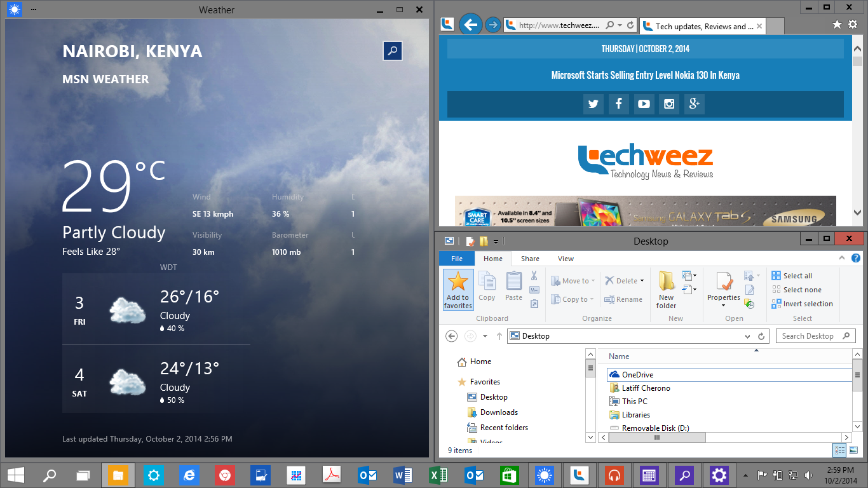
Task: Click quick access toolbar Properties icon
Action: point(470,241)
